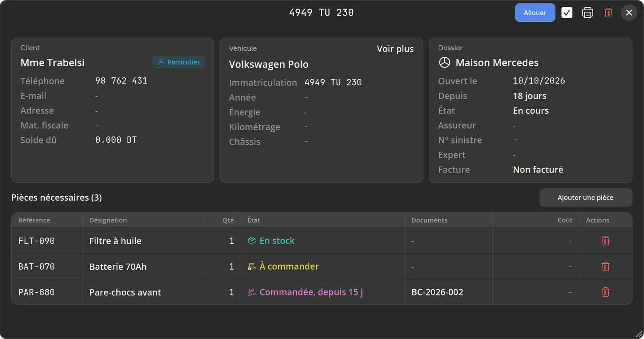644x339 pixels.
Task: Click the Batterie 70Ah designation
Action: (x=118, y=266)
